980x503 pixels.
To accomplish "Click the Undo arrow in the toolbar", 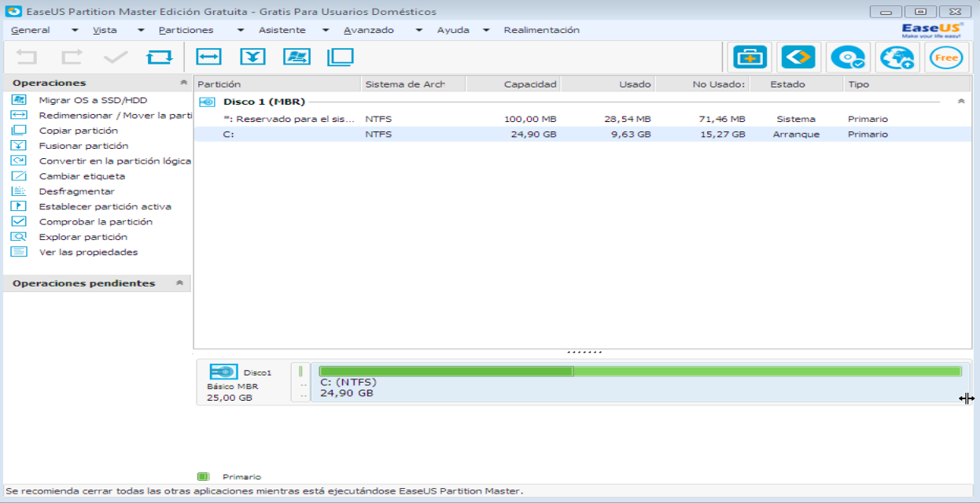I will pyautogui.click(x=27, y=57).
